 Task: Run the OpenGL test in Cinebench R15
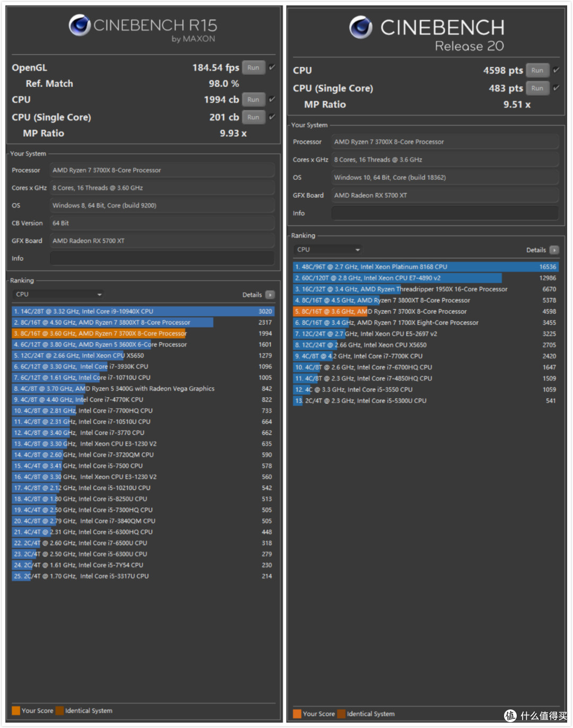tap(254, 67)
